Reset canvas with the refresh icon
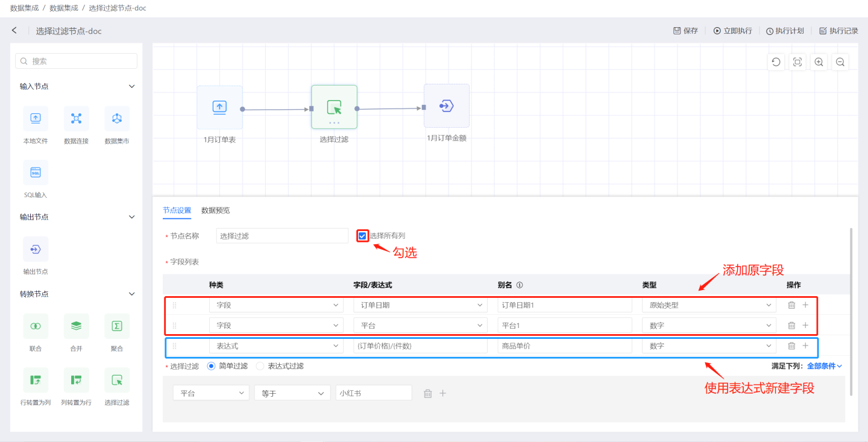Viewport: 868px width, 442px height. click(776, 62)
